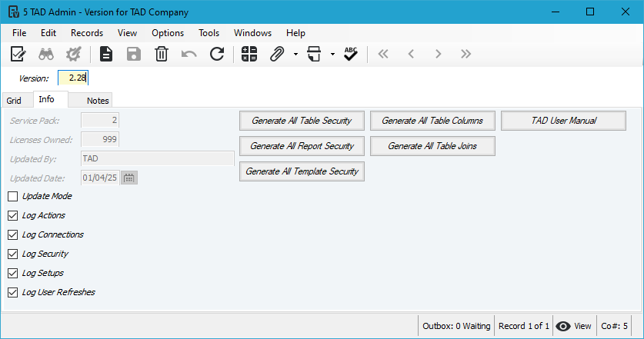Go to next record arrow
Screen dimensions: 644x339
[x=439, y=54]
